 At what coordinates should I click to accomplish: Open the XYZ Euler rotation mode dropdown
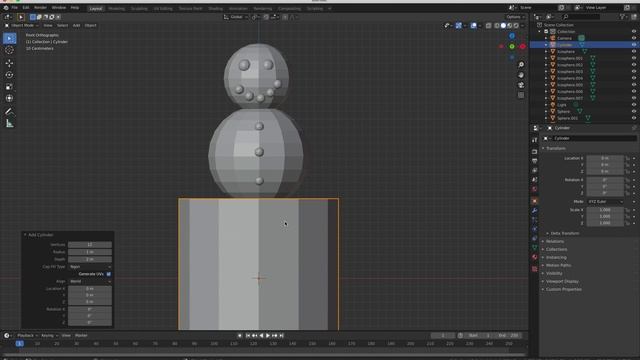(x=605, y=202)
